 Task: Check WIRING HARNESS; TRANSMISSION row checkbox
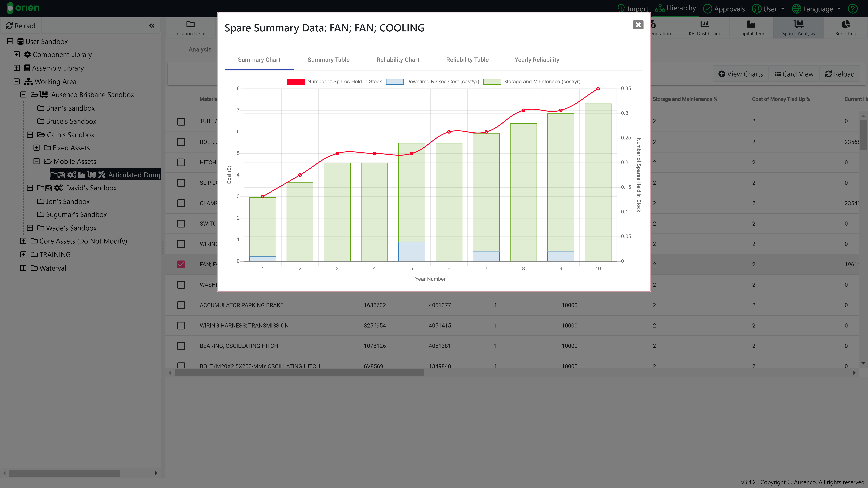pyautogui.click(x=181, y=325)
